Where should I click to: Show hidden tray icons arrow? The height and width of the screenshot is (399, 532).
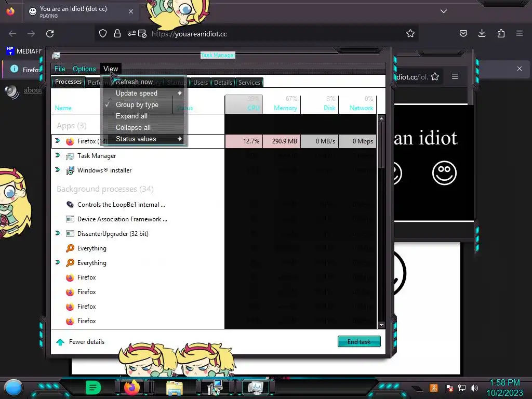[x=417, y=389]
